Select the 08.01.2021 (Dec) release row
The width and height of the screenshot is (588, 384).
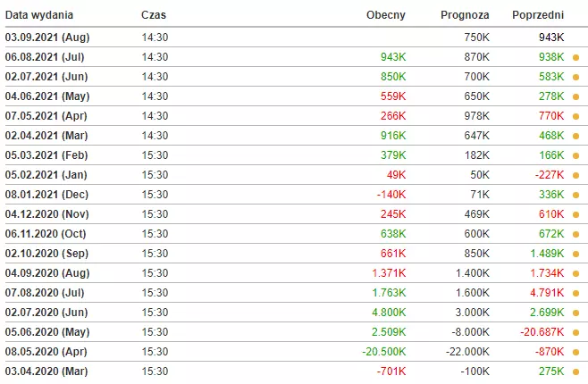click(x=294, y=195)
